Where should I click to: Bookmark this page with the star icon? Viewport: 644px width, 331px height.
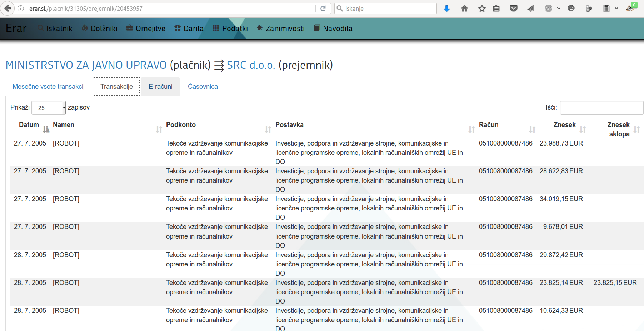tap(482, 9)
